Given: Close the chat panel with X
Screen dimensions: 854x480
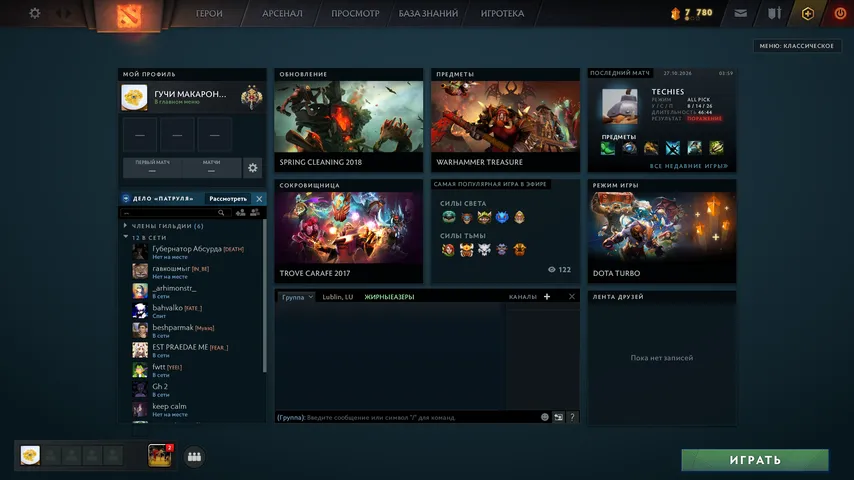Looking at the screenshot, I should pyautogui.click(x=572, y=296).
